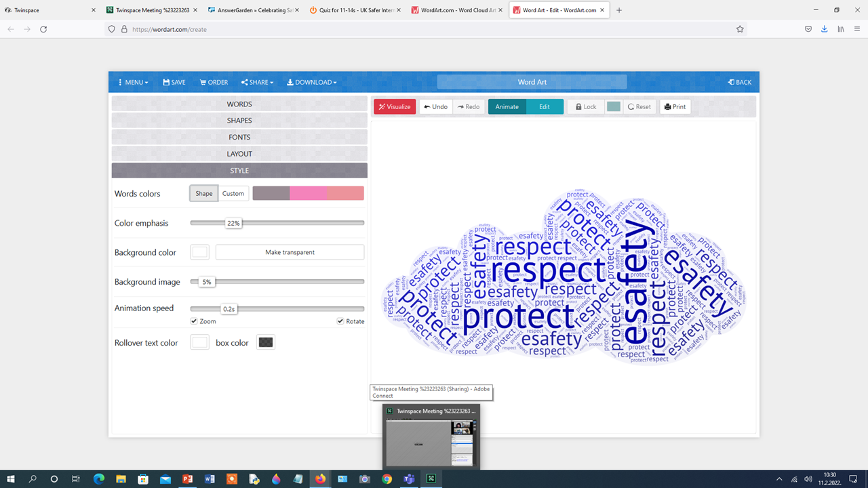Uncheck the Rotate checkbox
This screenshot has width=868, height=488.
pos(340,321)
